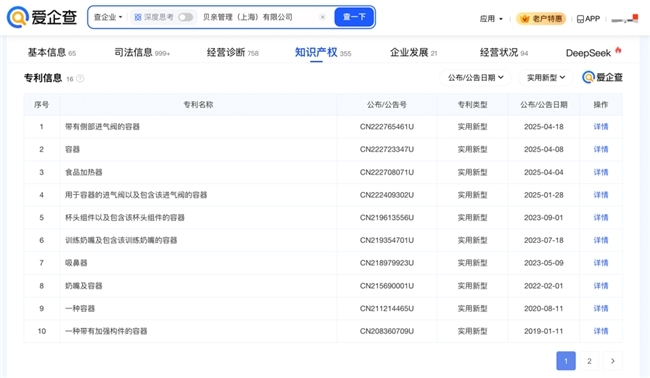Open the 应用 dropdown menu
This screenshot has height=378, width=650.
(x=491, y=19)
